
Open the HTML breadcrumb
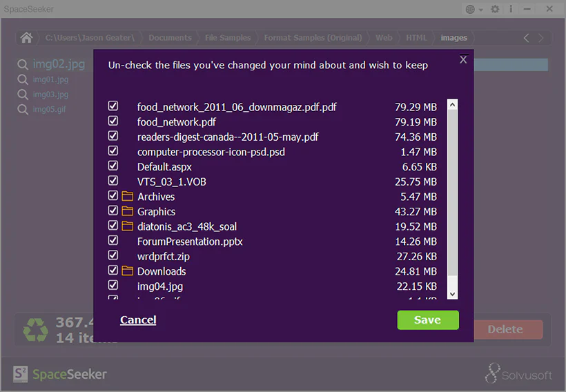tap(416, 37)
